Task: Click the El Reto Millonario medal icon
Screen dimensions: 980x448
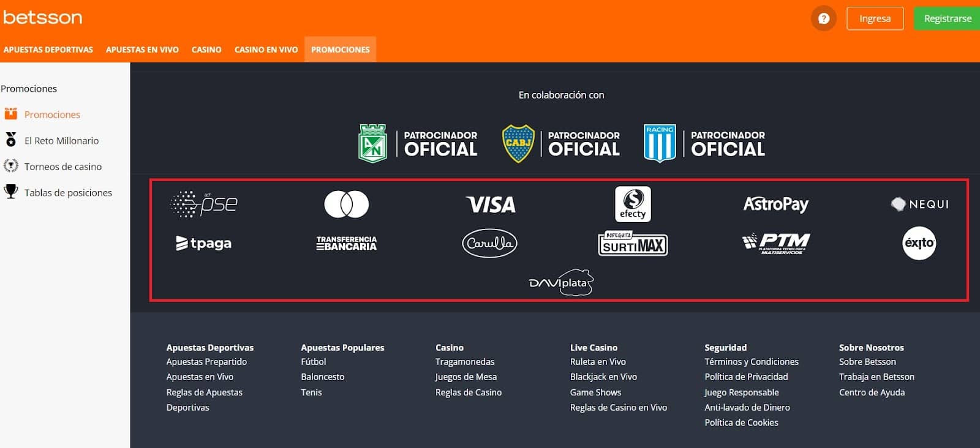Action: pos(11,140)
